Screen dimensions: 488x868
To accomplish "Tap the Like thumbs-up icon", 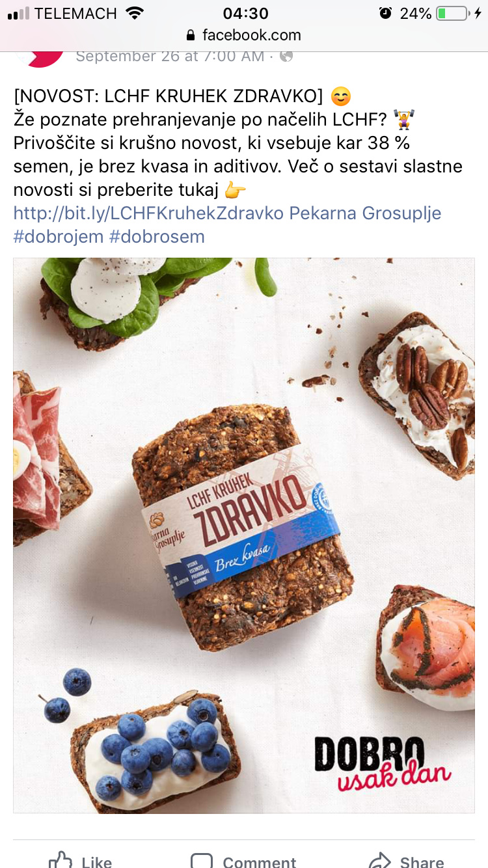I will coord(61,860).
